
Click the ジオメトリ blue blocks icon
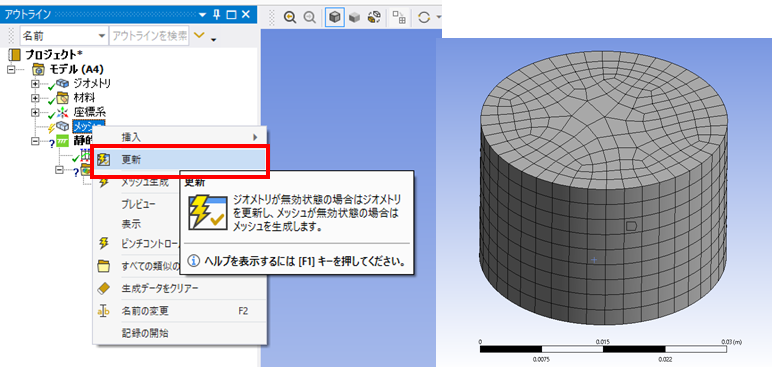[63, 83]
